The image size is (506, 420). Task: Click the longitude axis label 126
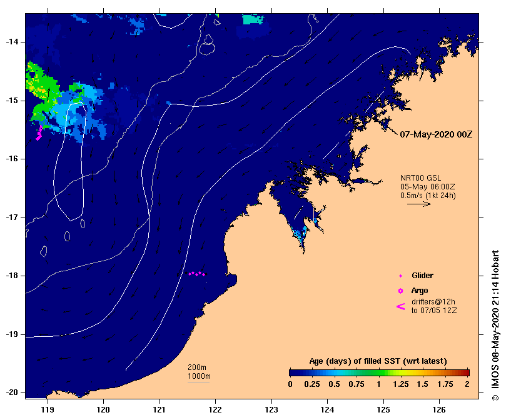click(439, 410)
